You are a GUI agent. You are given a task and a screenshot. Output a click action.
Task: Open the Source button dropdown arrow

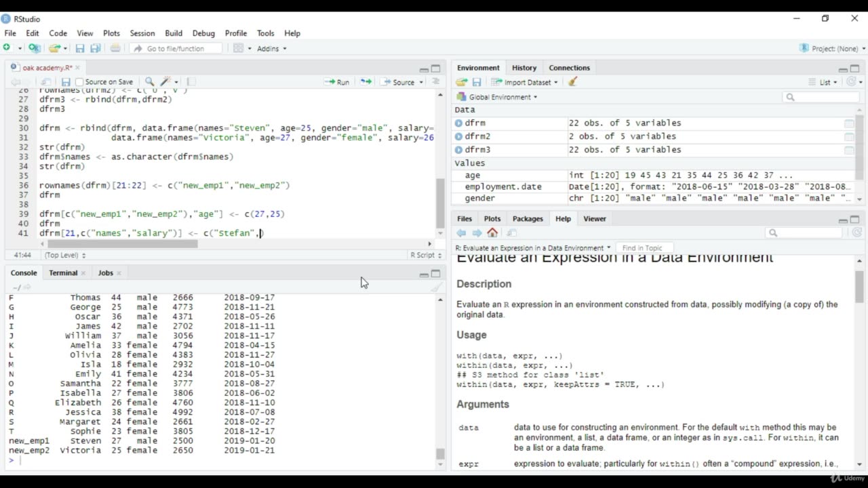pyautogui.click(x=421, y=82)
